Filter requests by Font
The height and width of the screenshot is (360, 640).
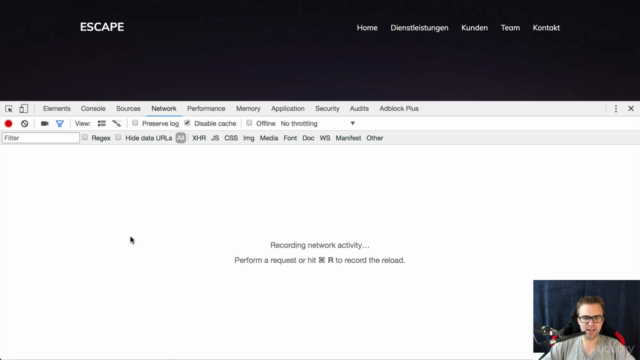(x=290, y=138)
